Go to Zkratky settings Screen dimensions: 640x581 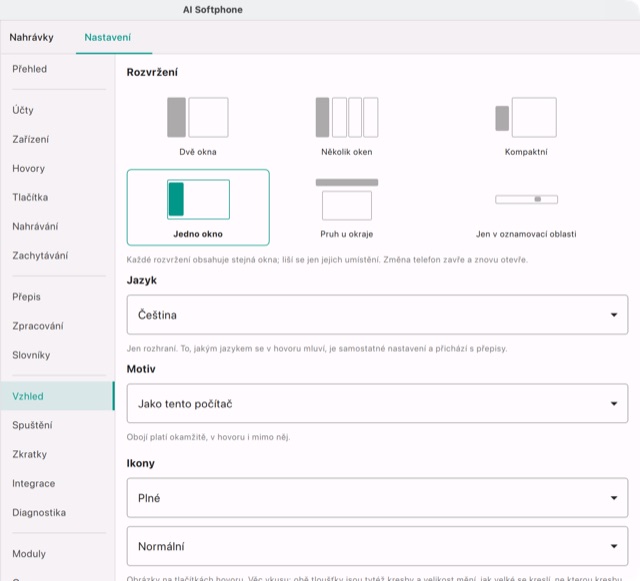pos(29,454)
